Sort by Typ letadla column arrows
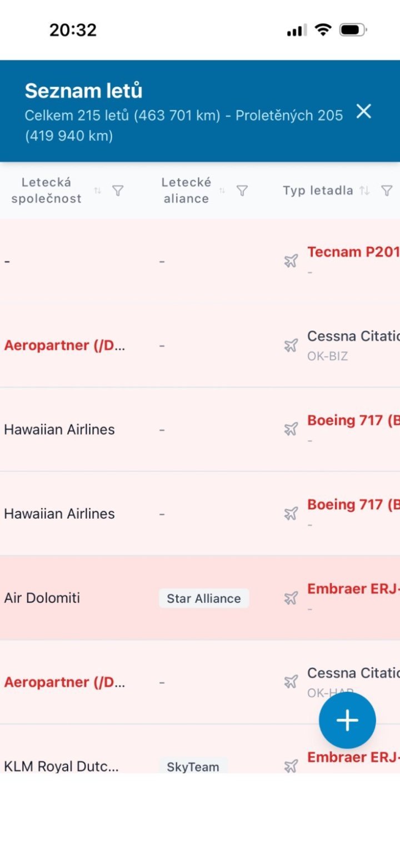 (364, 191)
